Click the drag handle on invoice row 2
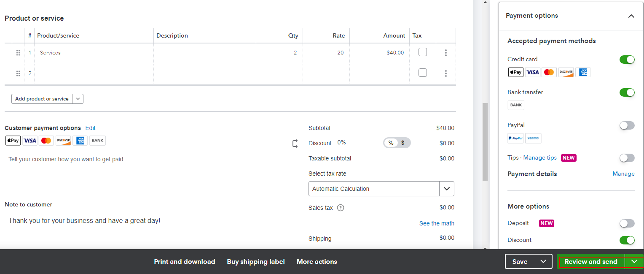Viewport: 644px width, 274px height. point(18,73)
